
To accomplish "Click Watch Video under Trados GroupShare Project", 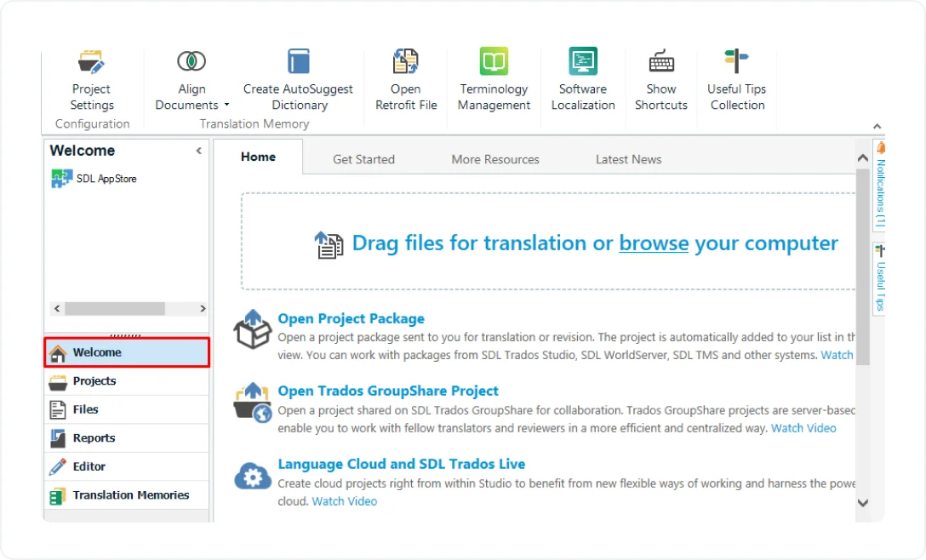I will pyautogui.click(x=803, y=428).
